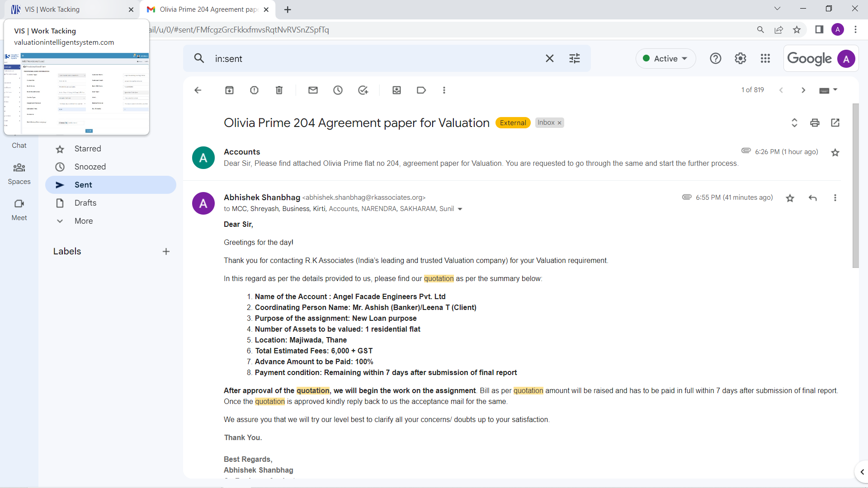Go to the next conversation

point(803,90)
